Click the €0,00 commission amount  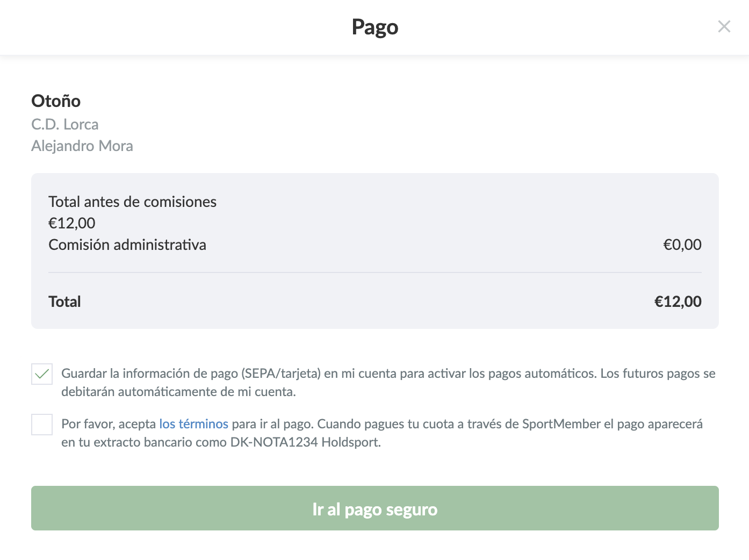point(682,245)
